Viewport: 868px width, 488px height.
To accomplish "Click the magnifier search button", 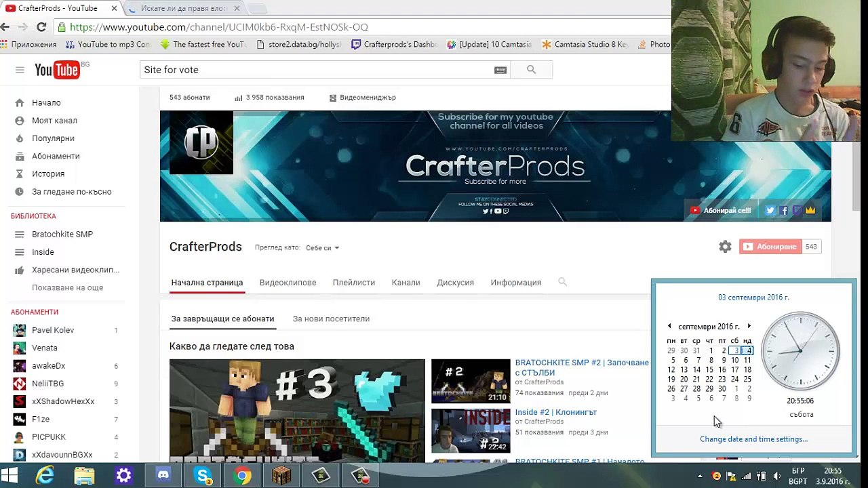I will tap(531, 70).
